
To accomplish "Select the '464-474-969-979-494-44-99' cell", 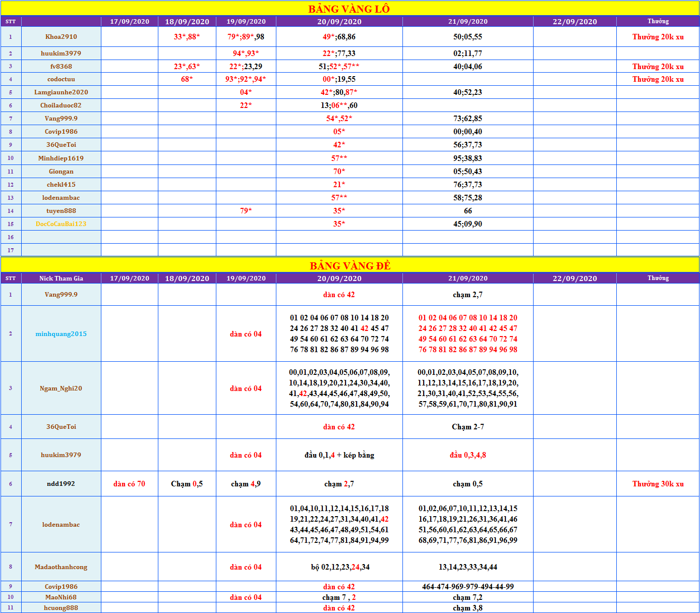I will pos(468,587).
